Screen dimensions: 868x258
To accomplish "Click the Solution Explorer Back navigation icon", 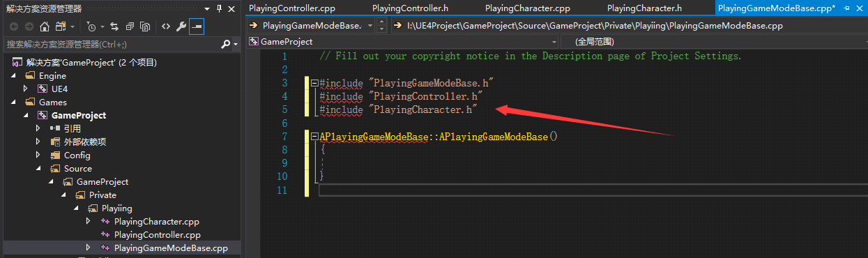I will (15, 26).
